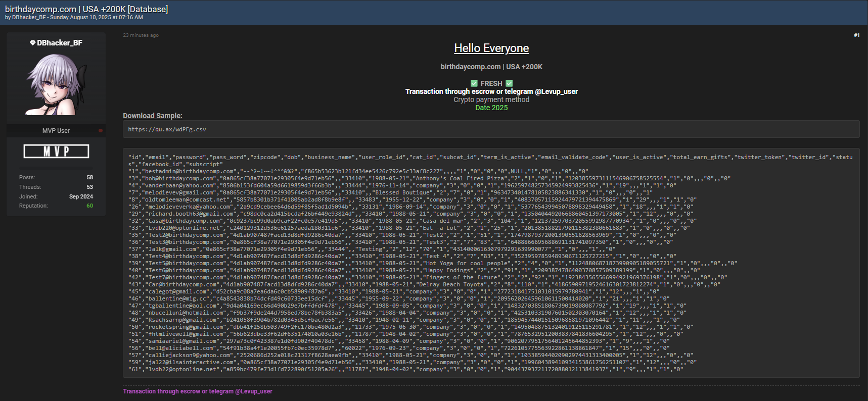Click the green checkmark left of FRESH

(x=474, y=83)
